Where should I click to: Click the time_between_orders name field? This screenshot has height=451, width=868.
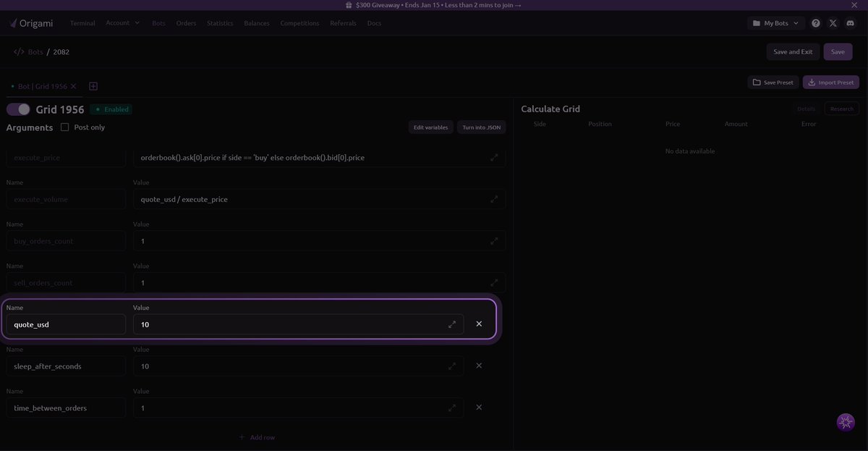(x=66, y=408)
